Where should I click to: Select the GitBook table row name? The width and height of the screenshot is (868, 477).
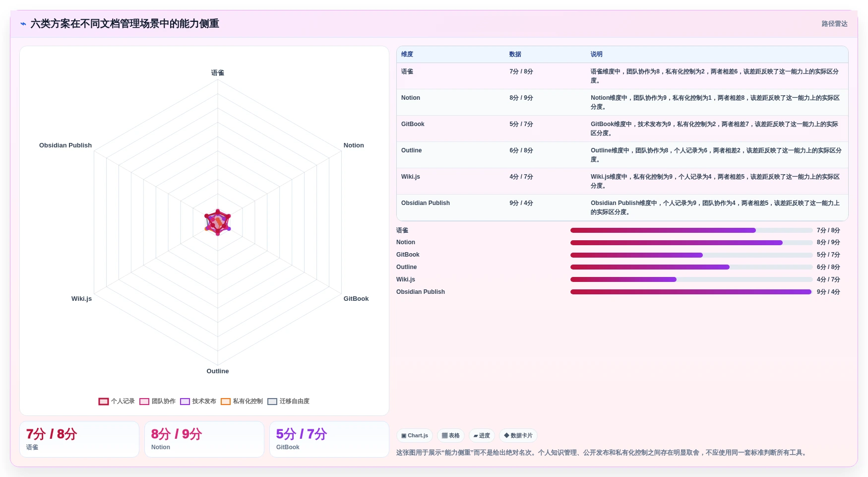click(413, 124)
